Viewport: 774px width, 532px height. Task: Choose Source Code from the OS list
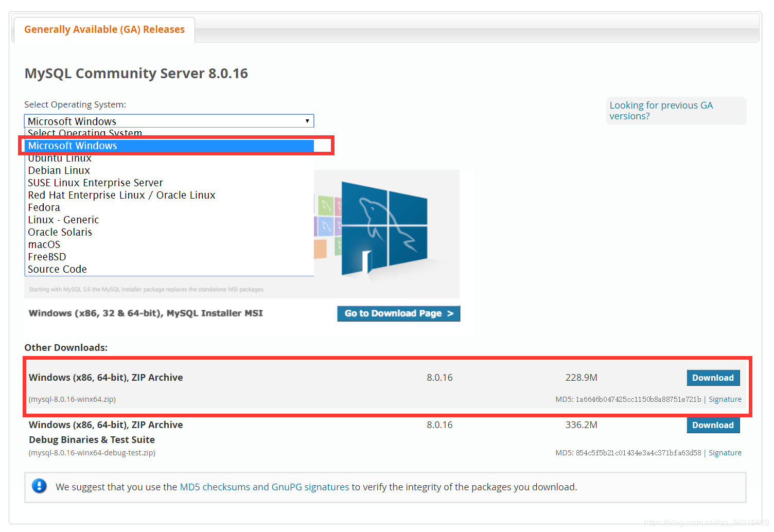[169, 269]
